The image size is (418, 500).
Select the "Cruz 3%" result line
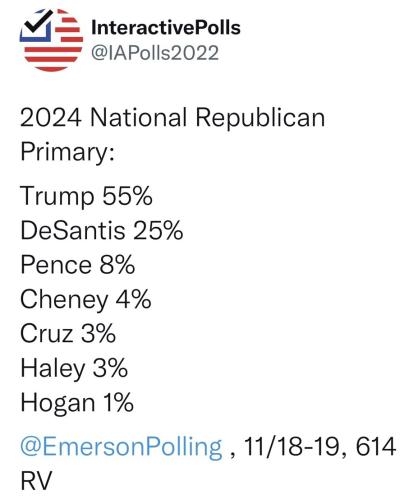[x=68, y=333]
